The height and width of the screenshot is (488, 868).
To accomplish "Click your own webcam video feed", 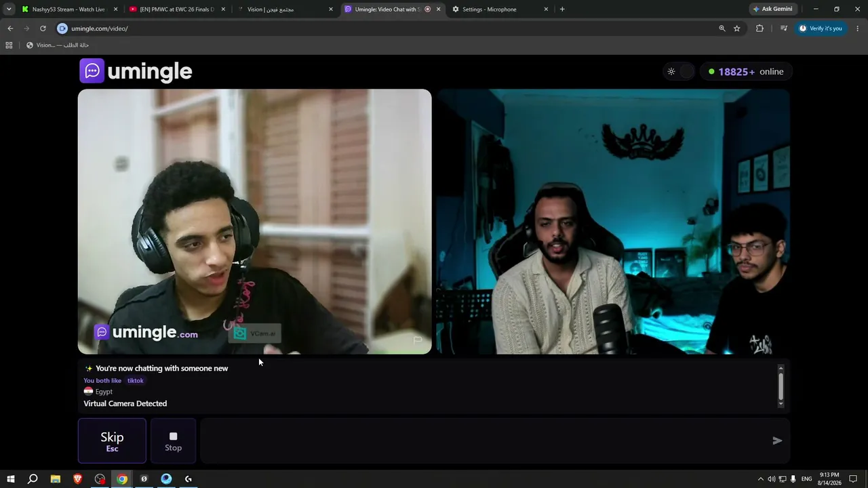I will coord(613,222).
